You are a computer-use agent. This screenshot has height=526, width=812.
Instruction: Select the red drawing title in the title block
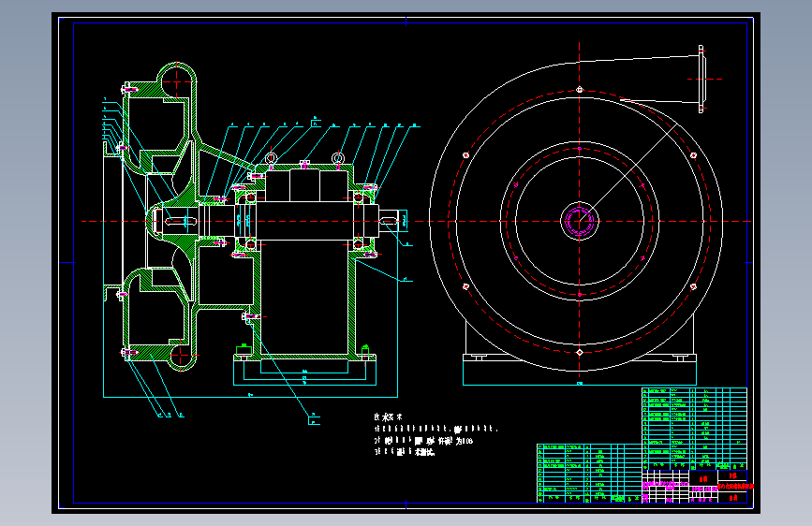pos(735,487)
